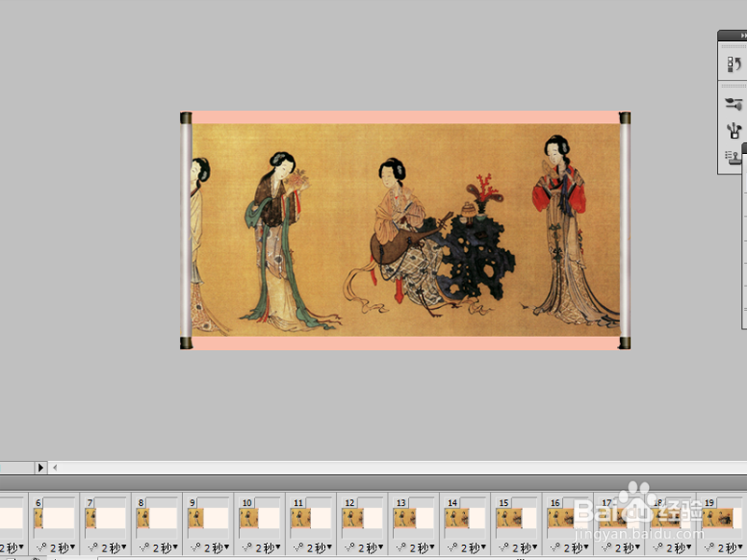Viewport: 747px width, 560px height.
Task: Open the Brush Presets panel icon
Action: coord(734,130)
